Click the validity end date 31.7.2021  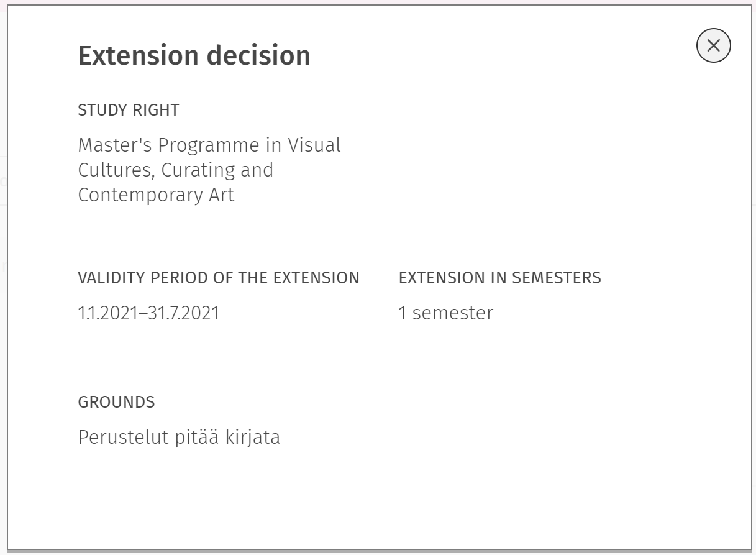[x=184, y=313]
